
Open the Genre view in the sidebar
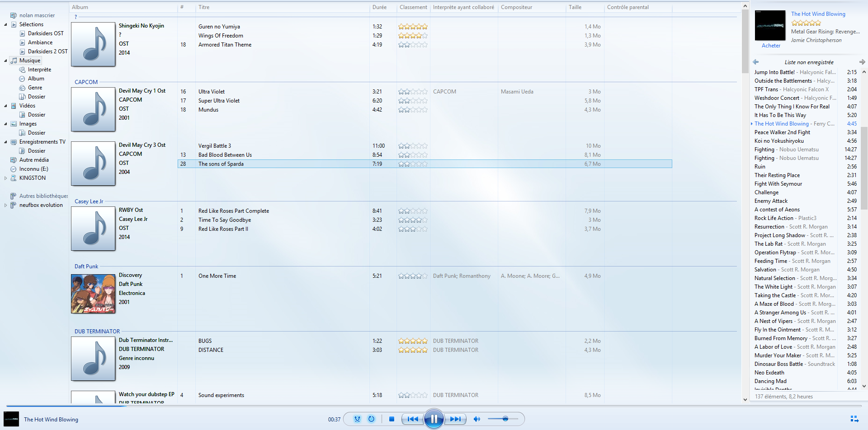(35, 88)
